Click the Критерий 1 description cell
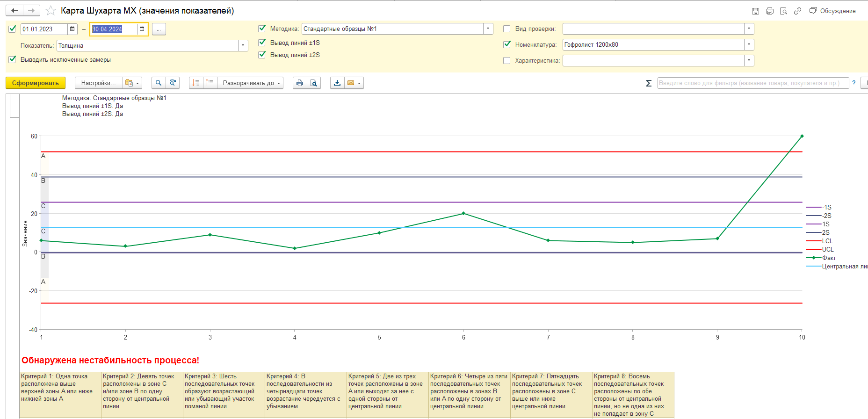868x419 pixels. coord(60,395)
